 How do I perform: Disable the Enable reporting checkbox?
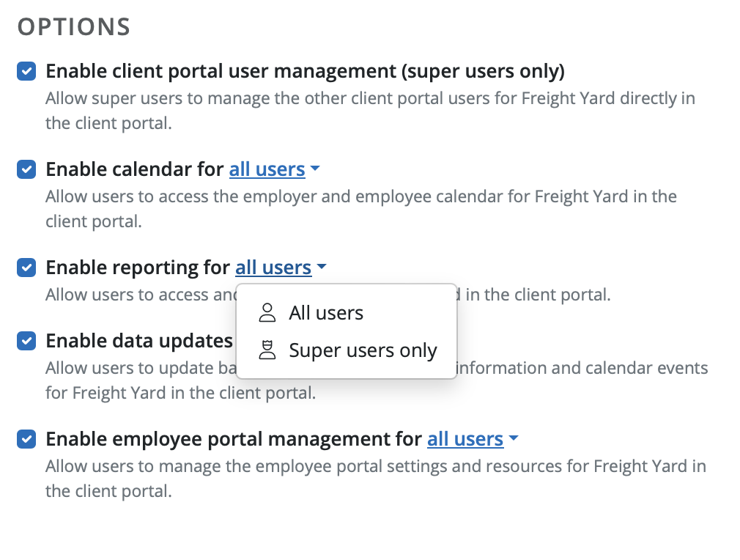coord(26,268)
